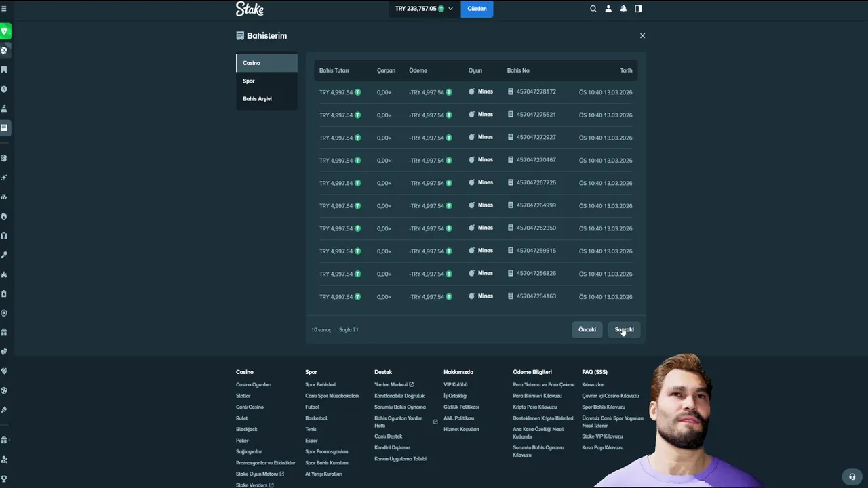
Task: Click the Stake logo
Action: (x=250, y=9)
